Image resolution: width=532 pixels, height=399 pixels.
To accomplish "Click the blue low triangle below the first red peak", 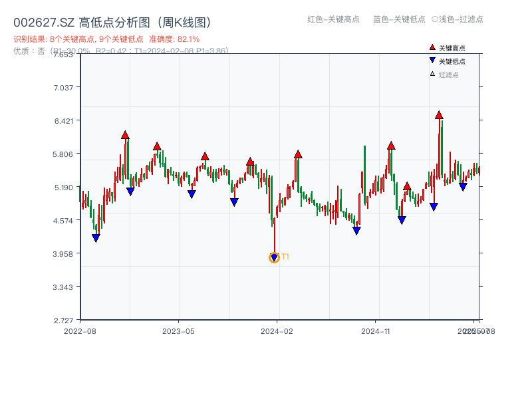I will (130, 192).
